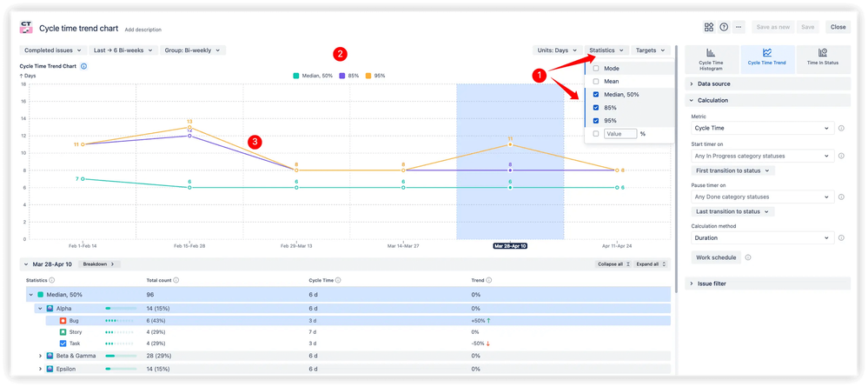Screen dimensions: 868x387
Task: Click the Close button
Action: pyautogui.click(x=838, y=27)
